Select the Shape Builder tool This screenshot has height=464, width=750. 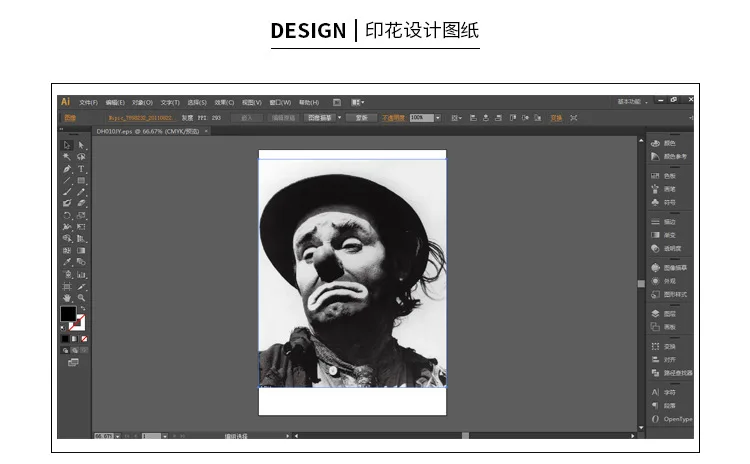point(67,239)
